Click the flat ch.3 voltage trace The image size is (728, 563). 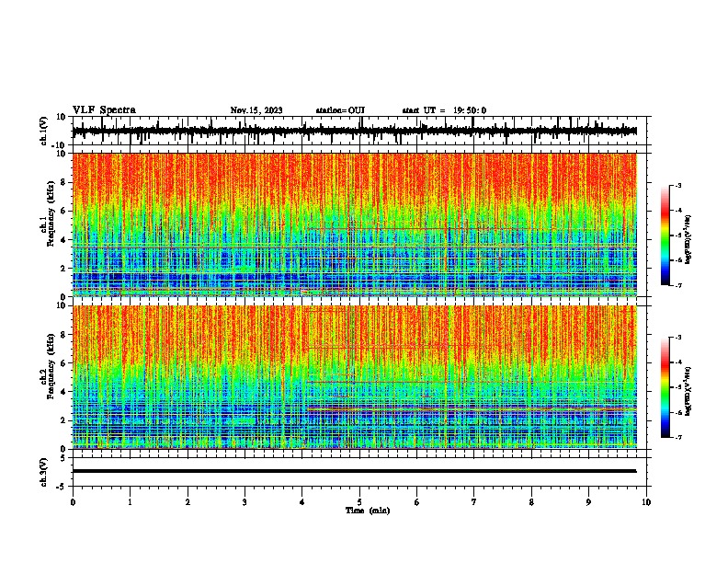(355, 471)
